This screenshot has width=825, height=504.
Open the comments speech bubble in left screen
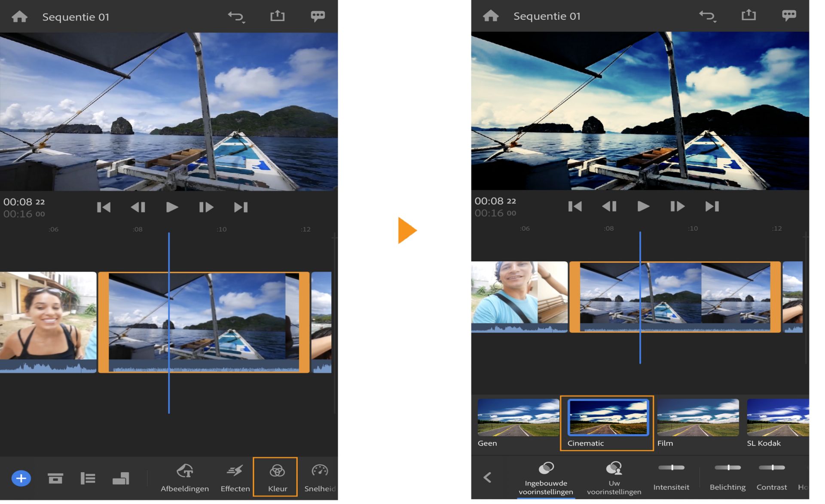click(x=318, y=16)
